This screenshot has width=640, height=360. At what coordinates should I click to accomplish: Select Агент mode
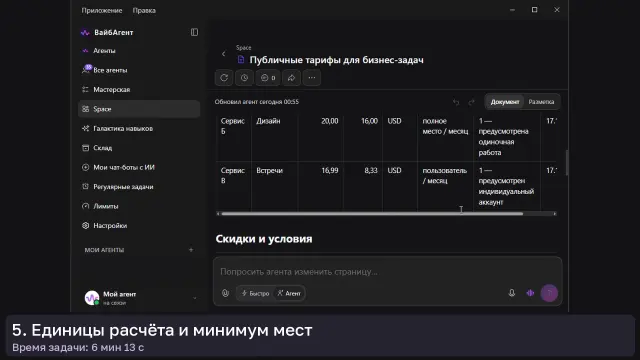289,293
